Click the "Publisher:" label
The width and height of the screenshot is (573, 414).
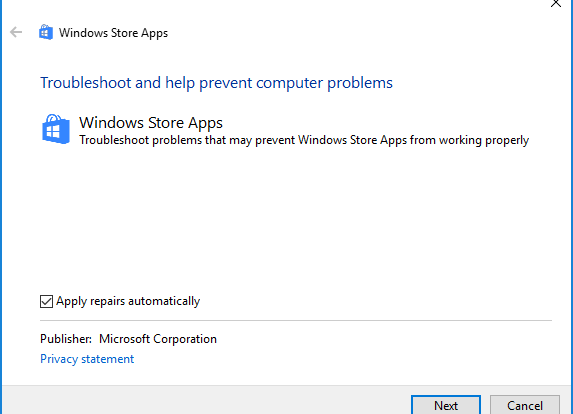click(66, 339)
